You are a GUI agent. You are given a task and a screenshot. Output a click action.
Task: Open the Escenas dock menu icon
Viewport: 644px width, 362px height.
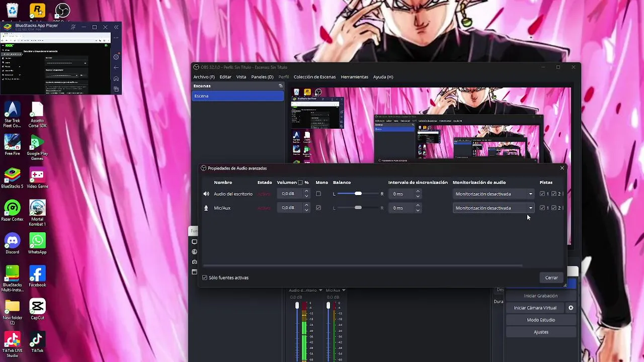(x=281, y=86)
